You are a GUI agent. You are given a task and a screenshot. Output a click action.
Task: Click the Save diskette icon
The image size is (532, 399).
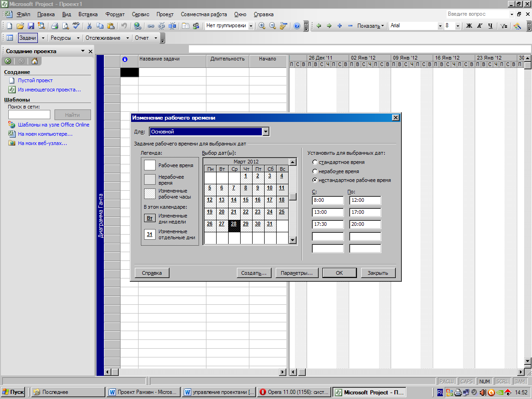31,26
